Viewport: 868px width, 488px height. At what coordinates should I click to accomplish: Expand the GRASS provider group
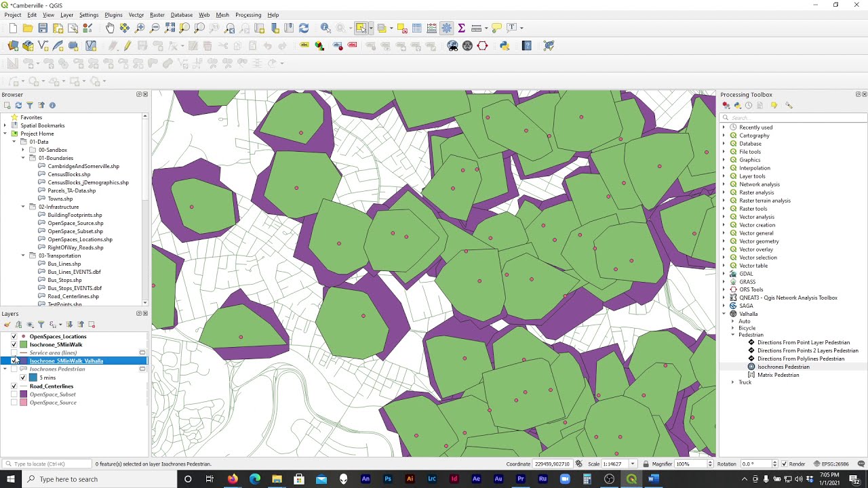724,282
